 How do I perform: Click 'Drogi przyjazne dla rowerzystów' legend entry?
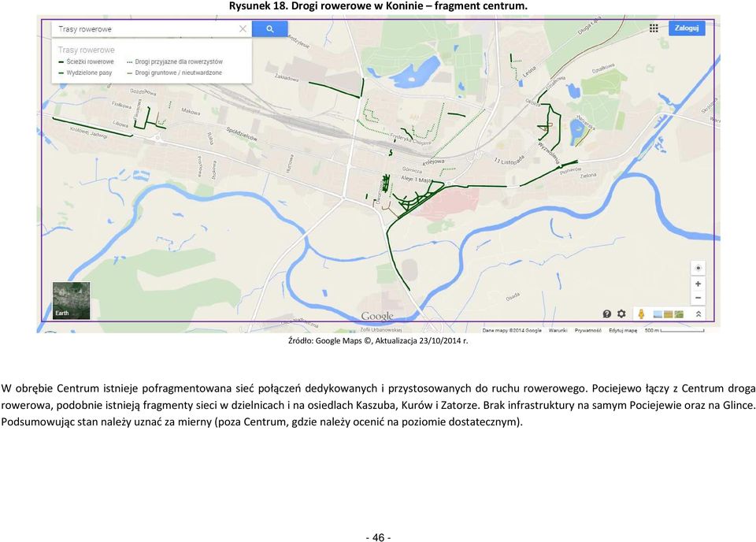click(x=175, y=61)
